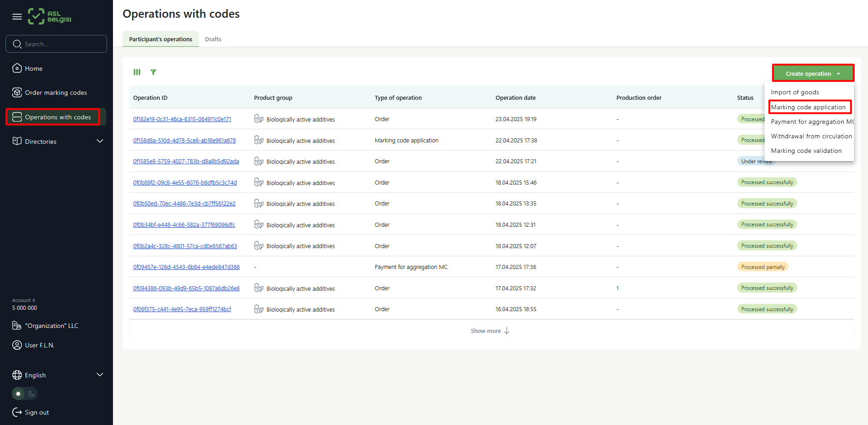868x425 pixels.
Task: Click the Show more button
Action: coord(490,331)
